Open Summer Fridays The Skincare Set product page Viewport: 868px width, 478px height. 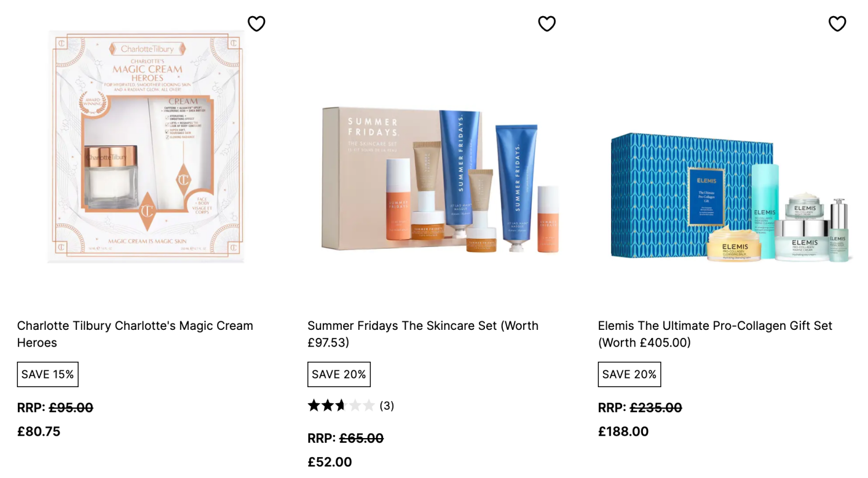point(422,334)
